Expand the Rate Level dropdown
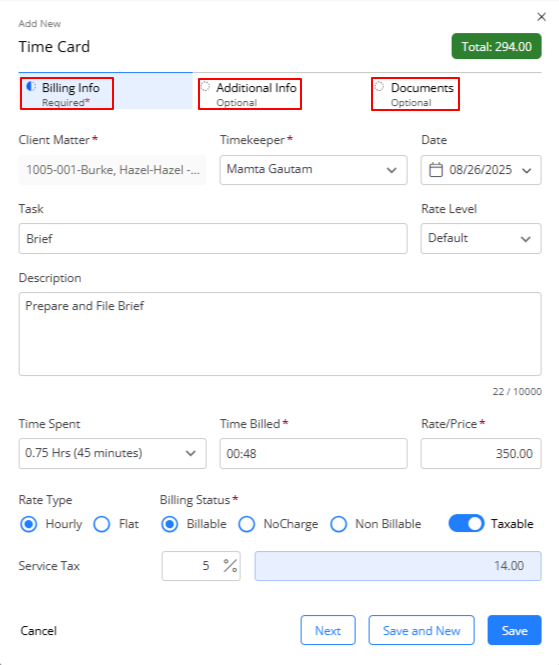 481,238
